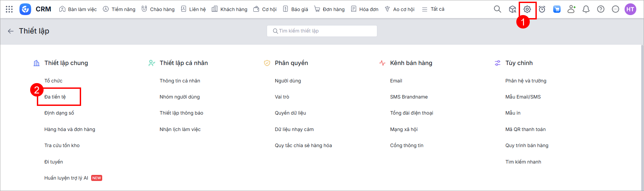Click the Tìm kiếm thiết lập search field

pos(322,31)
